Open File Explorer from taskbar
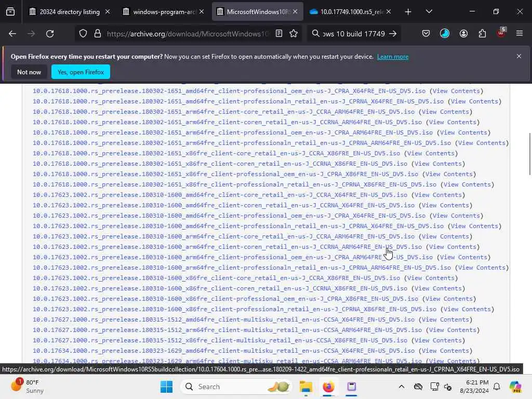The width and height of the screenshot is (532, 399). [305, 387]
